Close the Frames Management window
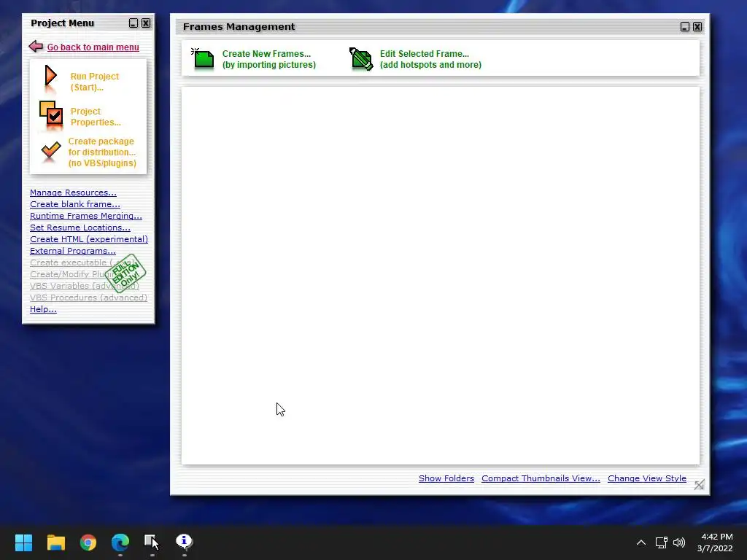Image resolution: width=747 pixels, height=560 pixels. click(697, 27)
